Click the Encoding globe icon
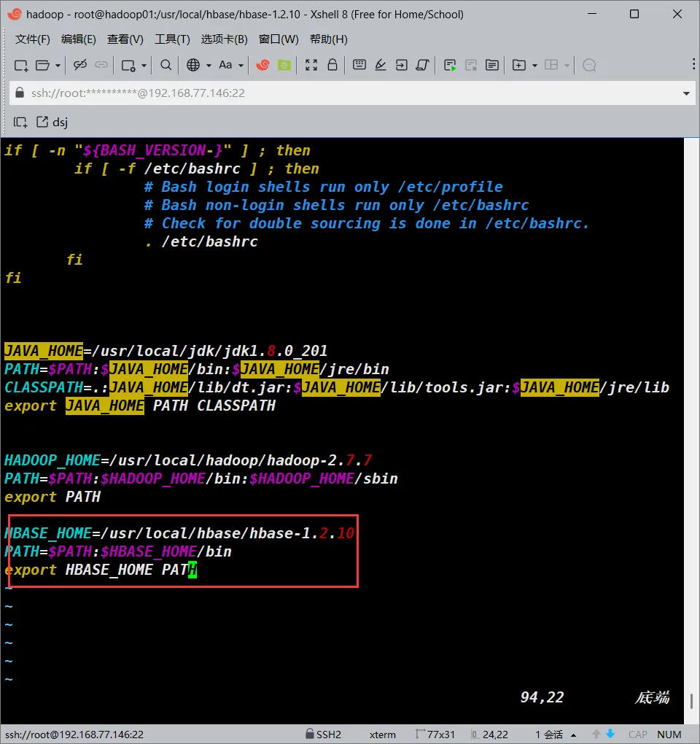The image size is (700, 744). tap(193, 65)
